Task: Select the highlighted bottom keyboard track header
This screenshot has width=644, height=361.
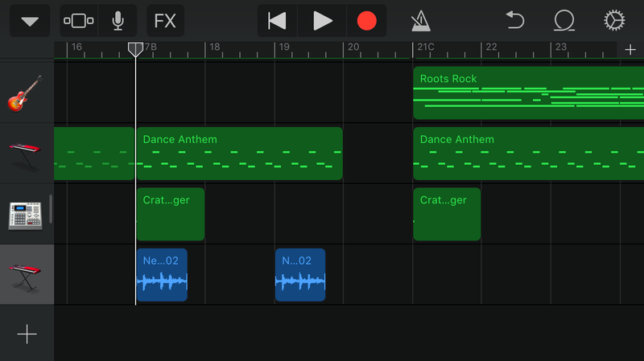Action: point(27,274)
